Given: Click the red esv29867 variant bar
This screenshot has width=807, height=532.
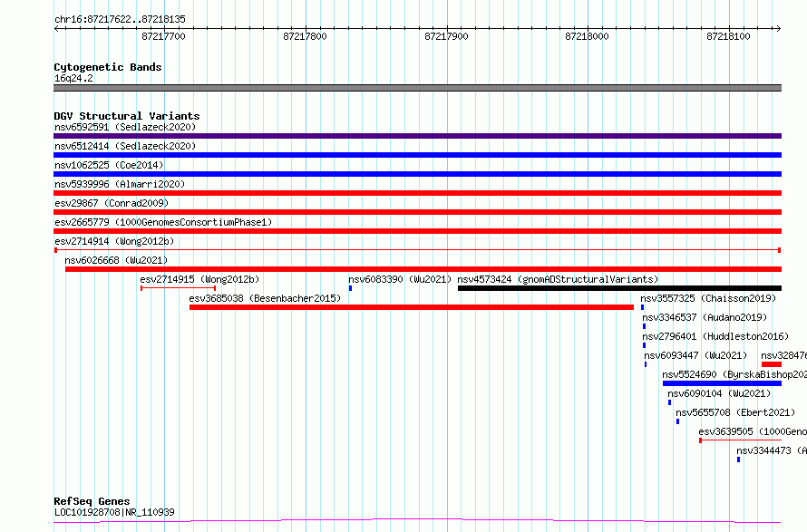Looking at the screenshot, I should (x=417, y=212).
